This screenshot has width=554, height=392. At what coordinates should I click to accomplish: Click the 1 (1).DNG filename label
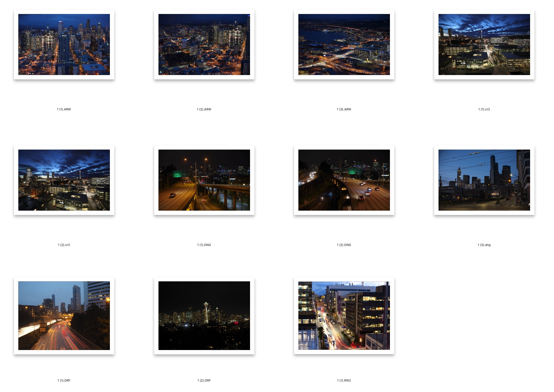point(204,245)
